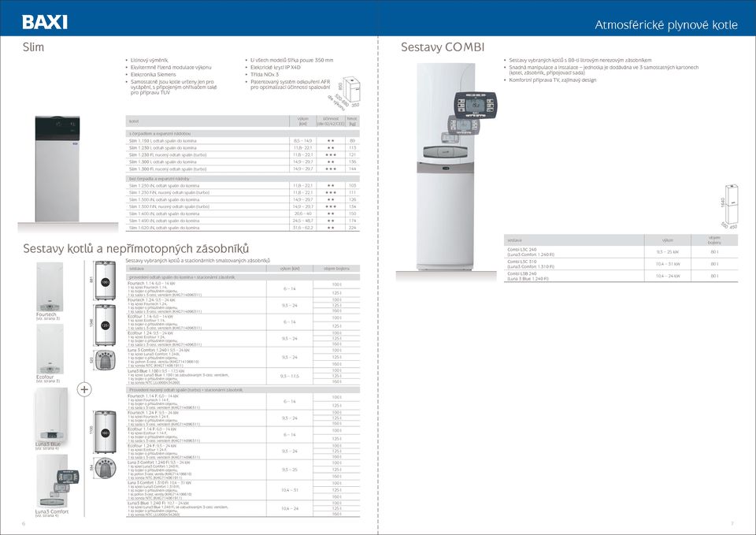Image resolution: width=756 pixels, height=535 pixels.
Task: Click the "sestava" column header in the Combi table
Action: (x=574, y=240)
